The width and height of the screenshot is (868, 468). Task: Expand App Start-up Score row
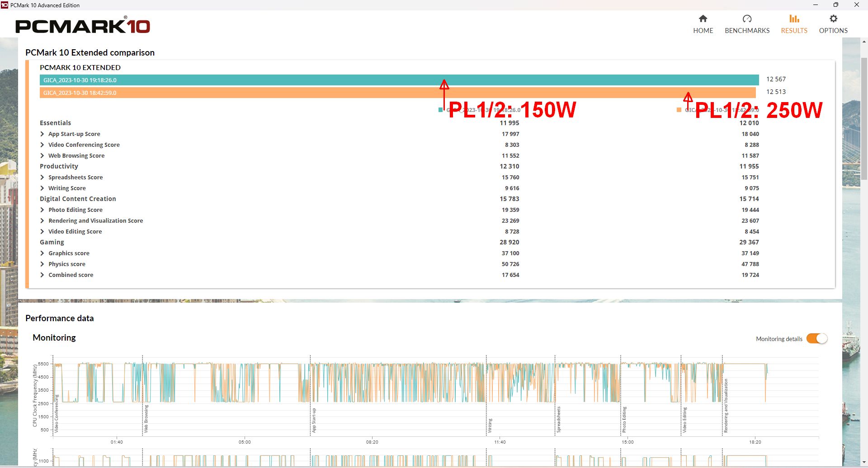[x=42, y=134]
